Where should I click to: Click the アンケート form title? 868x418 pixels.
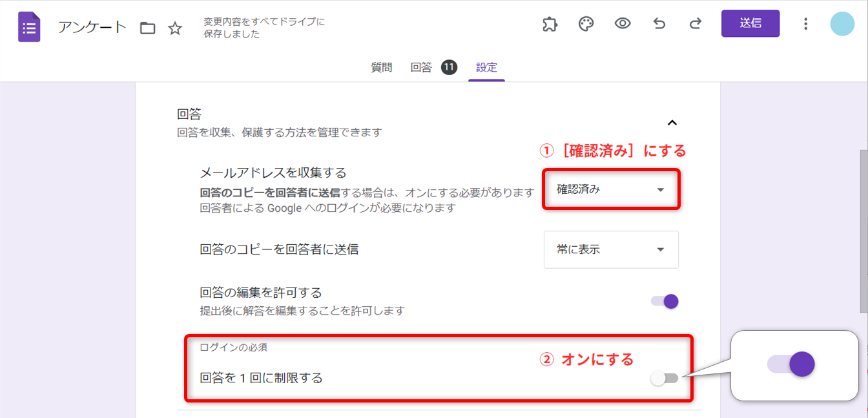point(92,28)
